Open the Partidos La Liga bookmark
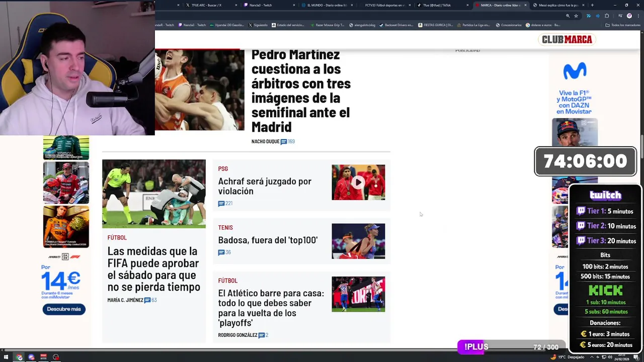Viewport: 644px width, 362px height. point(474,25)
